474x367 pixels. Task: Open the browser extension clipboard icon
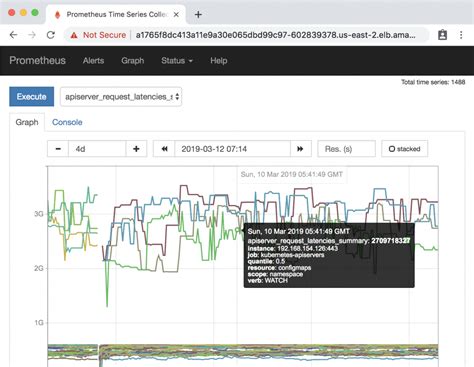(x=442, y=35)
